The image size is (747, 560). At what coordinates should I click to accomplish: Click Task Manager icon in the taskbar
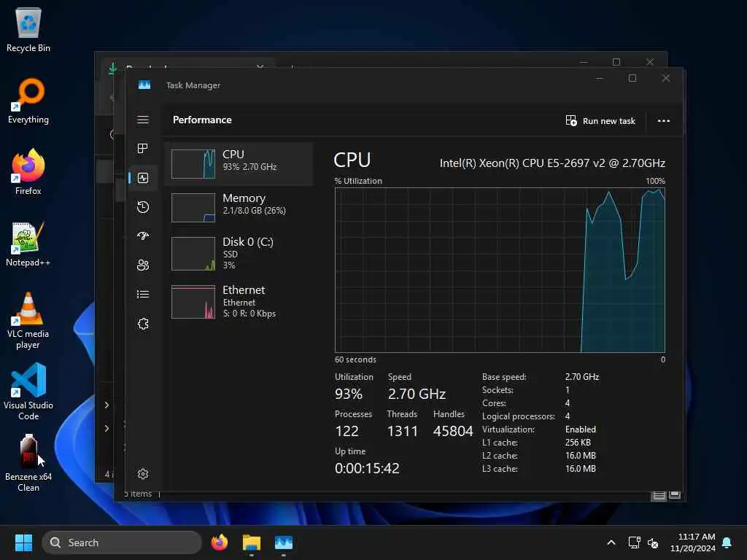(x=284, y=542)
